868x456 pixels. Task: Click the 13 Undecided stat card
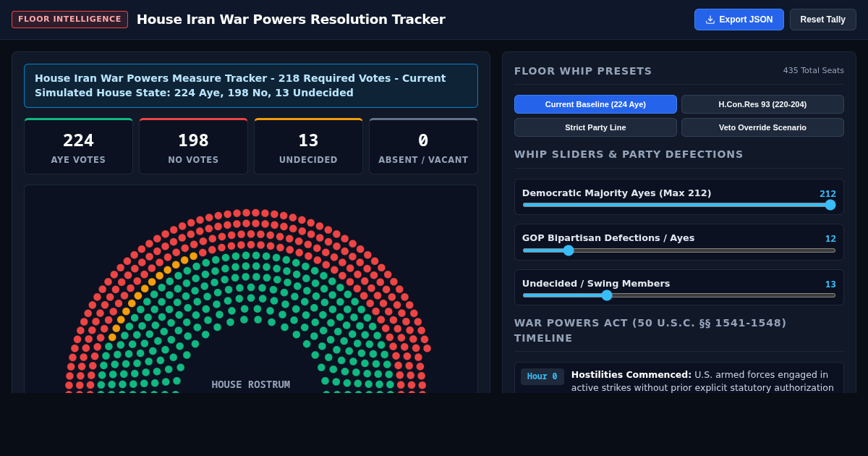tap(308, 146)
